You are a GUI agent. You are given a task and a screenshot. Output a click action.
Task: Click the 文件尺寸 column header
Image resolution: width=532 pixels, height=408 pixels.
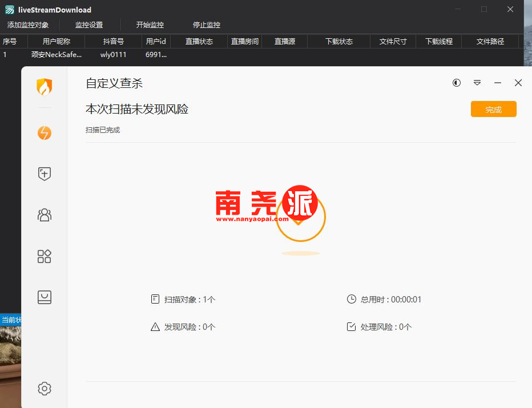pos(393,42)
